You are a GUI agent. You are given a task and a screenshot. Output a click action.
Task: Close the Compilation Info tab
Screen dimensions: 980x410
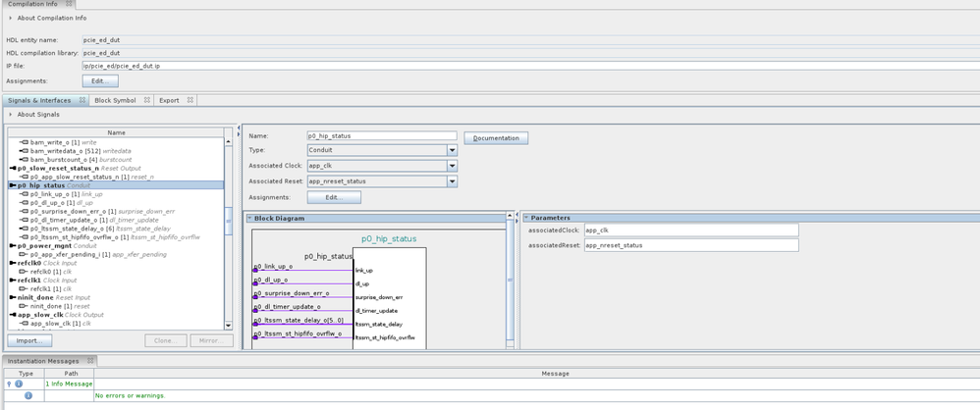70,5
